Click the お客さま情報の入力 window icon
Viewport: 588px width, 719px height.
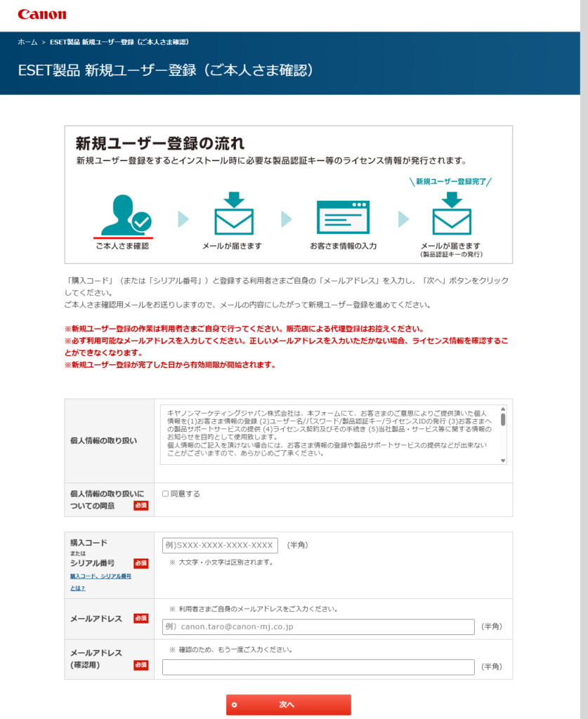343,217
